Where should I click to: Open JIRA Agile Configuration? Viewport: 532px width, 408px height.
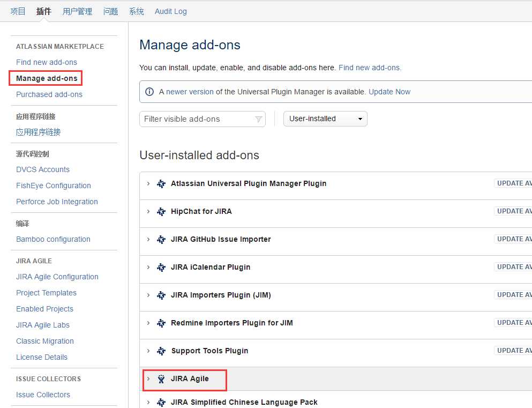pyautogui.click(x=57, y=277)
